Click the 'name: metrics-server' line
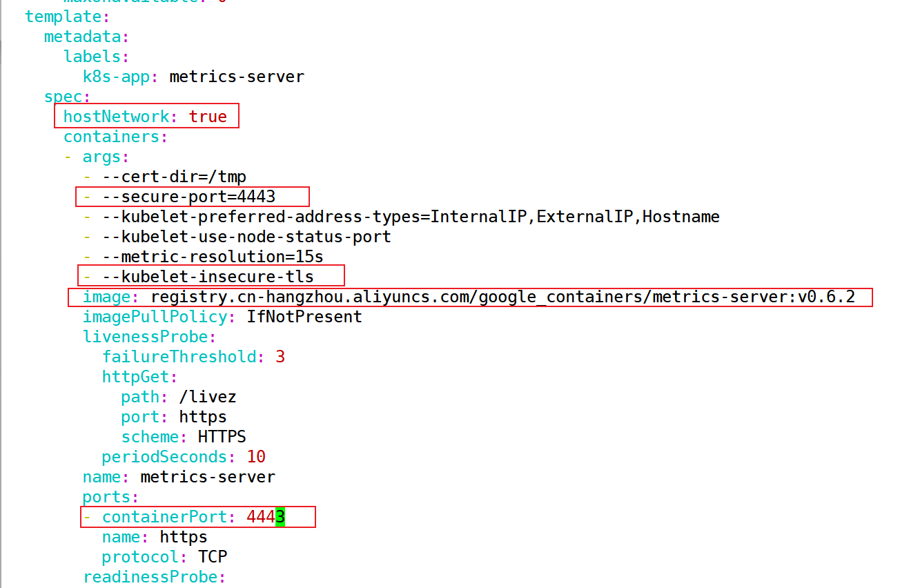 [x=179, y=477]
